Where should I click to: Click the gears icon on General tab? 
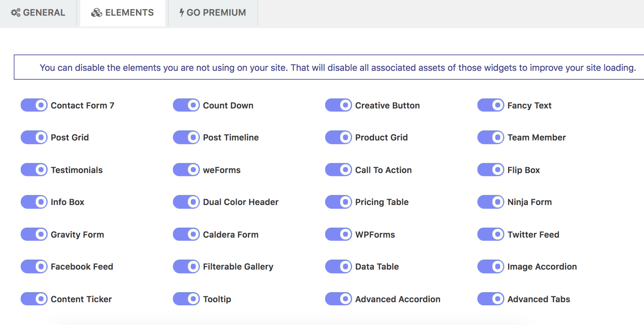point(15,13)
